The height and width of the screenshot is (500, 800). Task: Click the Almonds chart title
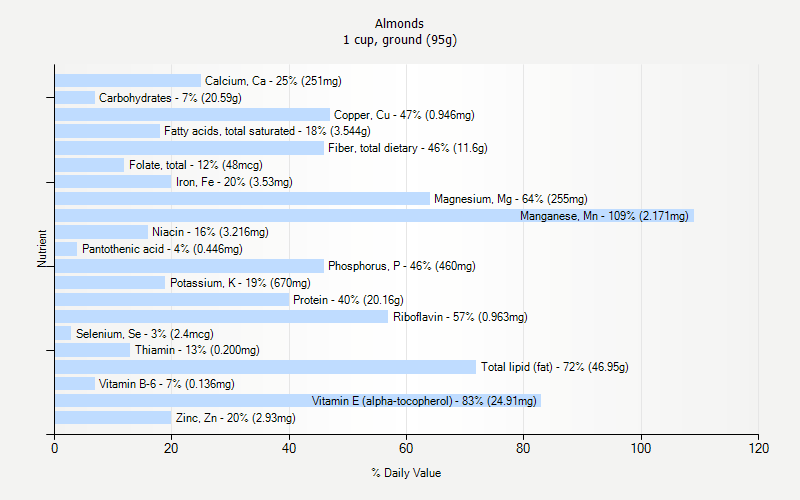point(399,23)
